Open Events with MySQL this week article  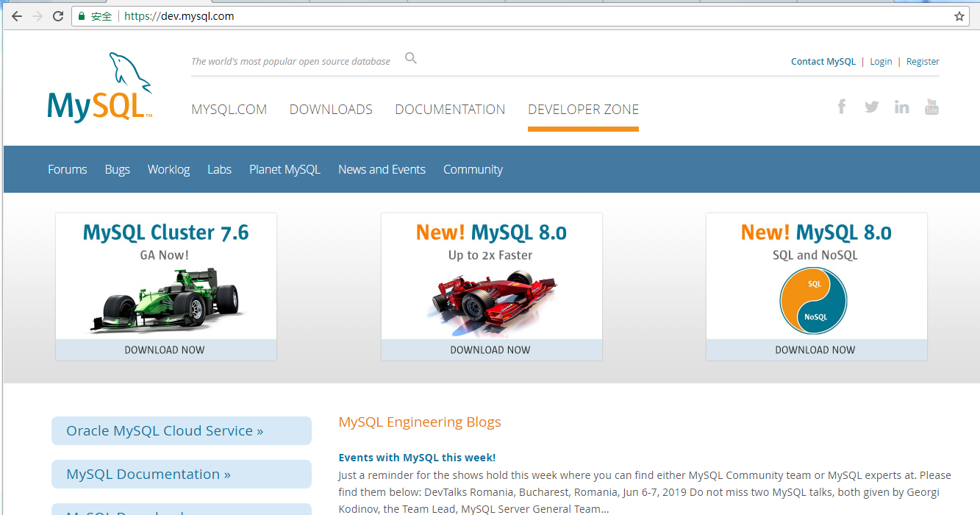click(x=417, y=458)
